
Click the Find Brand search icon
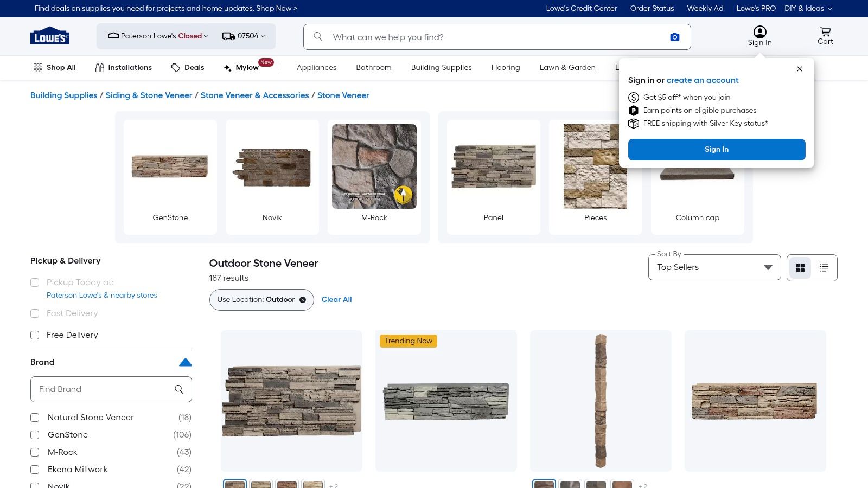(x=179, y=389)
